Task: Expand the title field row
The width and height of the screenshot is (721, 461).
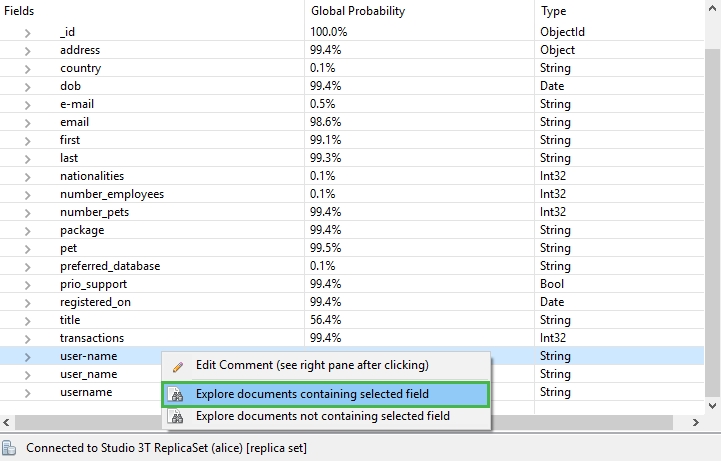Action: [x=28, y=321]
